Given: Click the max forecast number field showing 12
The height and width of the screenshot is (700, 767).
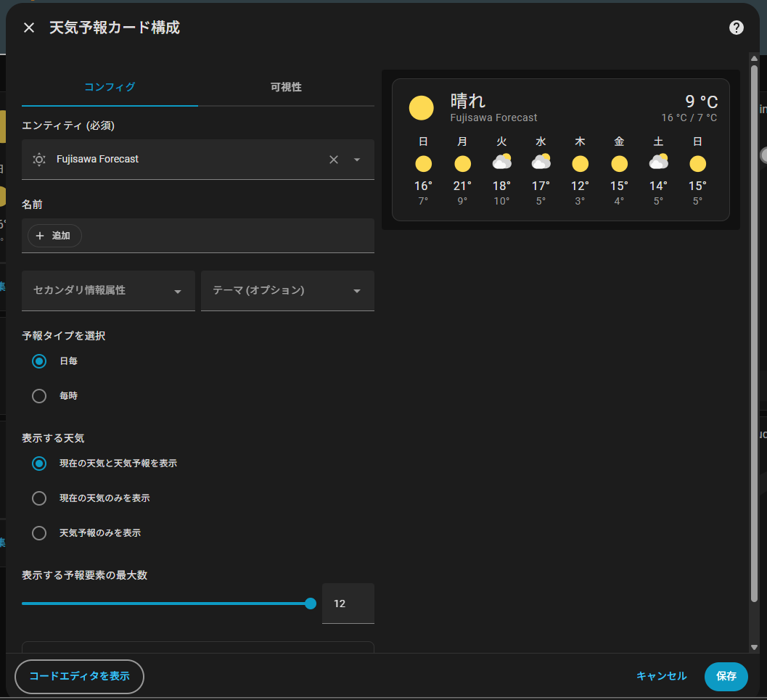Looking at the screenshot, I should point(348,604).
